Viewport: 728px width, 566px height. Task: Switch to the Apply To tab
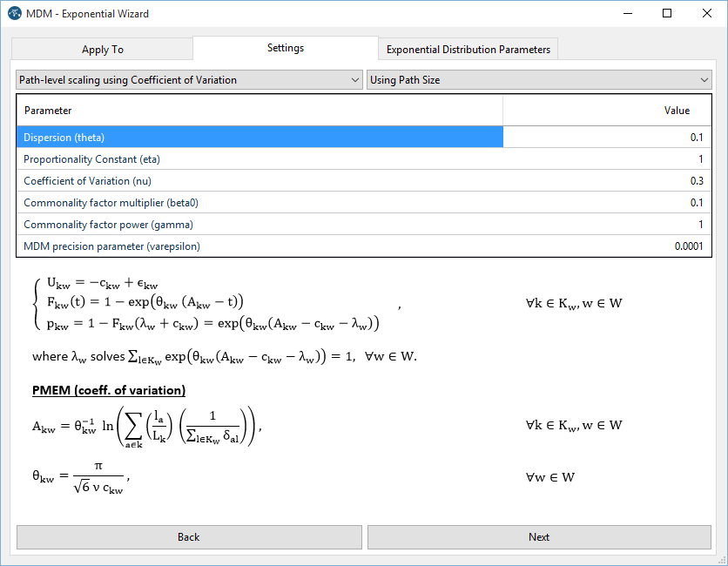(103, 50)
